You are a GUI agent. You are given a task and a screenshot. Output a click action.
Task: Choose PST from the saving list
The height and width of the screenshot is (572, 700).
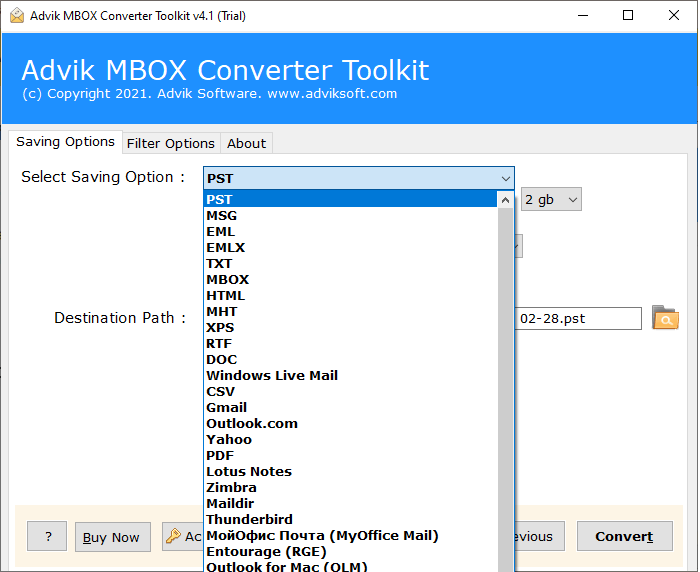pos(350,199)
